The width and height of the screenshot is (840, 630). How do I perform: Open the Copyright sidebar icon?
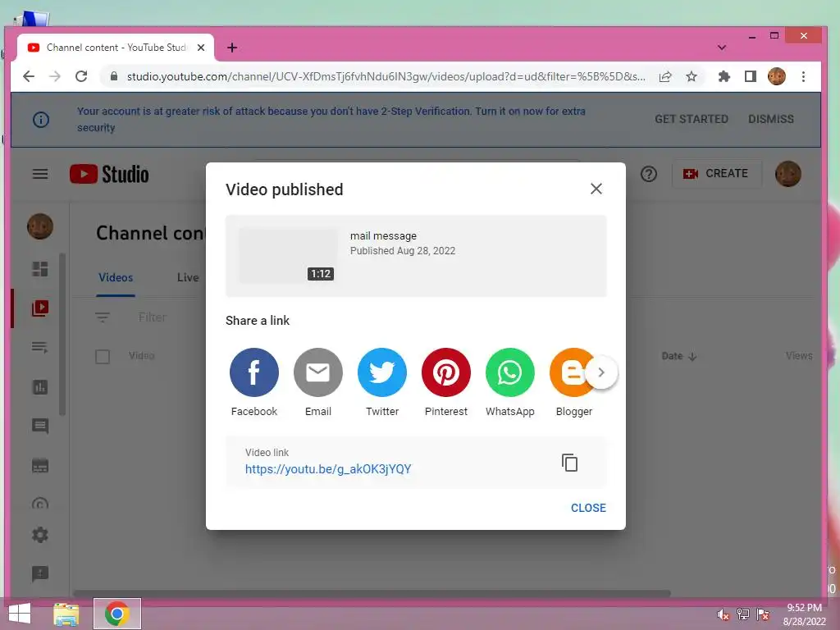pyautogui.click(x=40, y=504)
